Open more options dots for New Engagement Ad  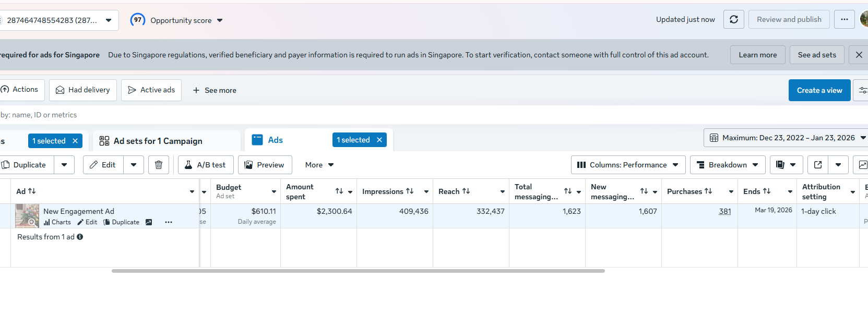pyautogui.click(x=168, y=222)
